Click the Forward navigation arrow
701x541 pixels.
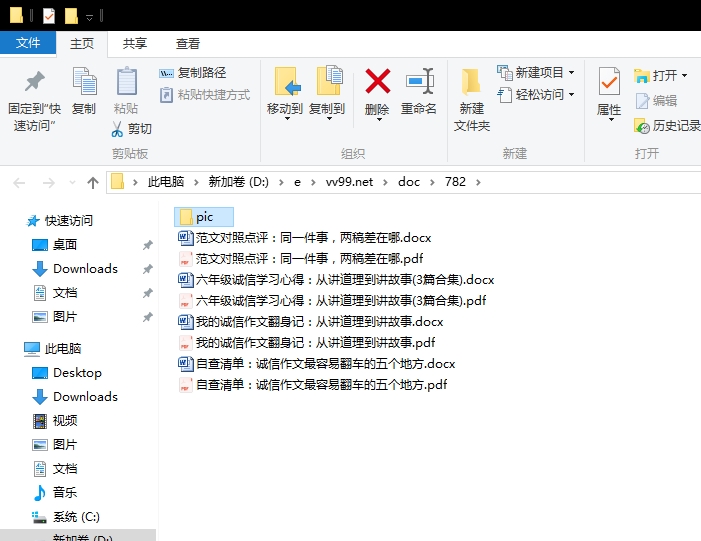pyautogui.click(x=48, y=182)
